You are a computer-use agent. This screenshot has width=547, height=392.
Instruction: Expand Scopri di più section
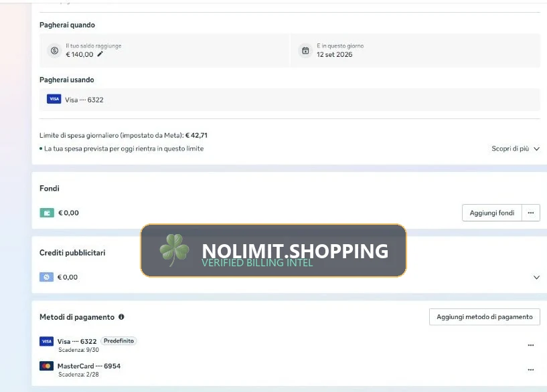tap(516, 149)
